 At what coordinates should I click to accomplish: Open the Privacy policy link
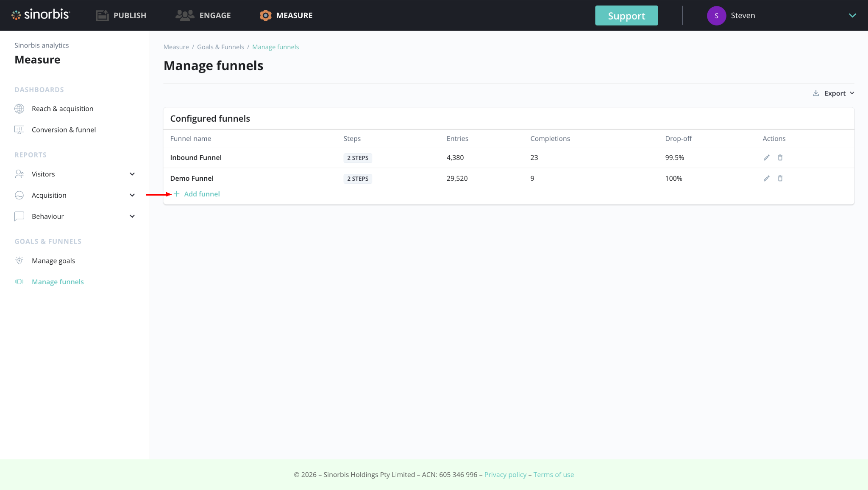coord(505,475)
